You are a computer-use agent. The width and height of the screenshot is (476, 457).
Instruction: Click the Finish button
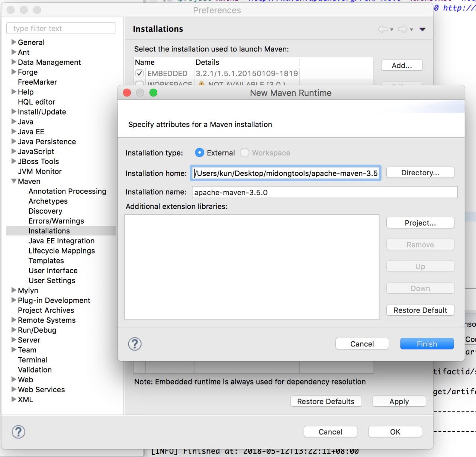tap(427, 344)
